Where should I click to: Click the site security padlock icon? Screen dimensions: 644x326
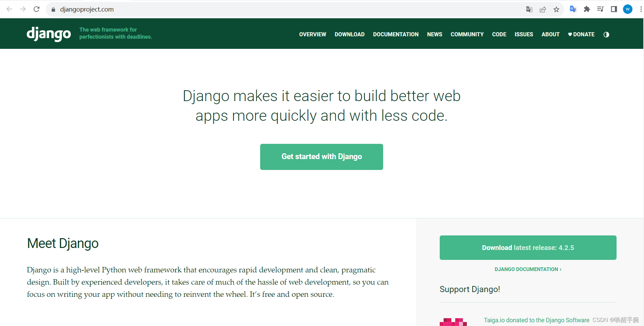[53, 9]
